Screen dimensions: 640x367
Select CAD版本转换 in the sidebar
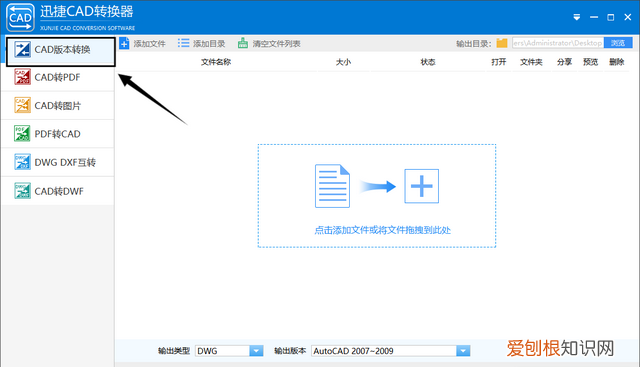61,51
